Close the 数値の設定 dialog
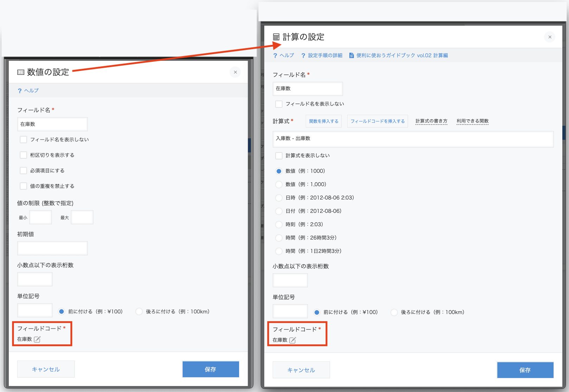Viewport: 569px width, 392px height. [x=235, y=72]
